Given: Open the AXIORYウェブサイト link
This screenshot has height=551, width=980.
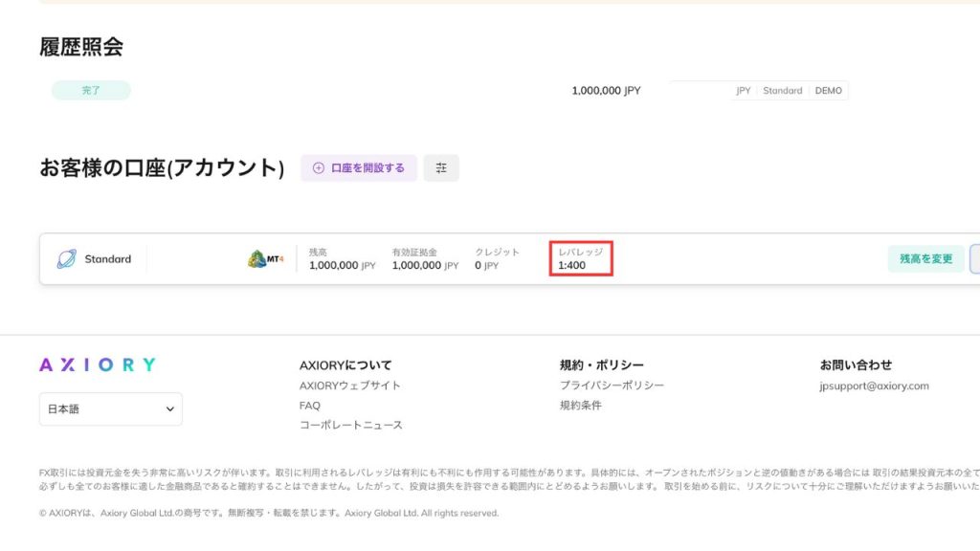Looking at the screenshot, I should pyautogui.click(x=350, y=386).
